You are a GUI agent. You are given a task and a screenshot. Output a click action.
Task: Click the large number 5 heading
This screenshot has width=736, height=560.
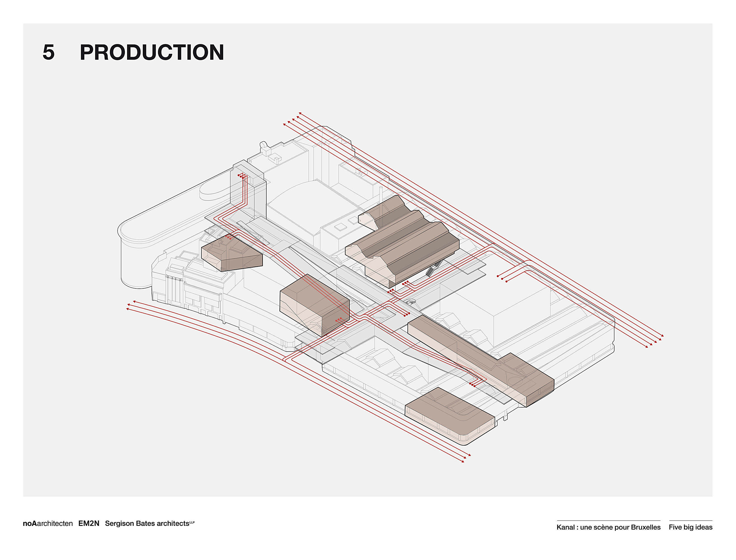click(48, 52)
